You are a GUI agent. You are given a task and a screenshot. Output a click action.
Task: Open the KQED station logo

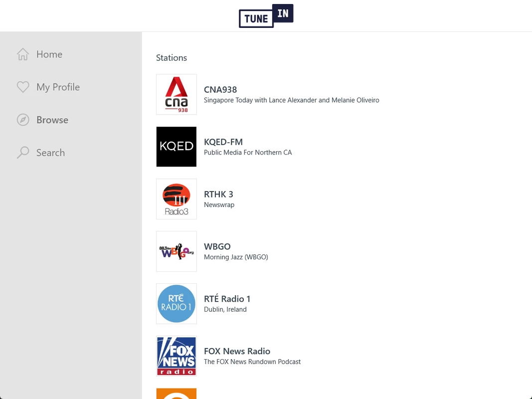pos(177,147)
